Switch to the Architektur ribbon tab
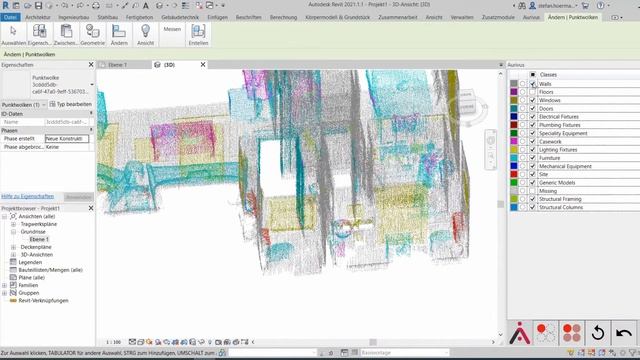Image resolution: width=640 pixels, height=360 pixels. pyautogui.click(x=38, y=17)
